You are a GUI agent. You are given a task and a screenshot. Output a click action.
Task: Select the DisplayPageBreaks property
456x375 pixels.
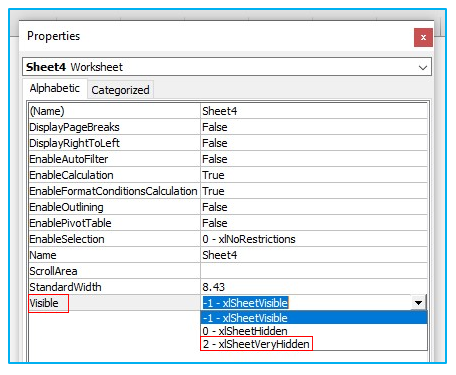pyautogui.click(x=114, y=127)
